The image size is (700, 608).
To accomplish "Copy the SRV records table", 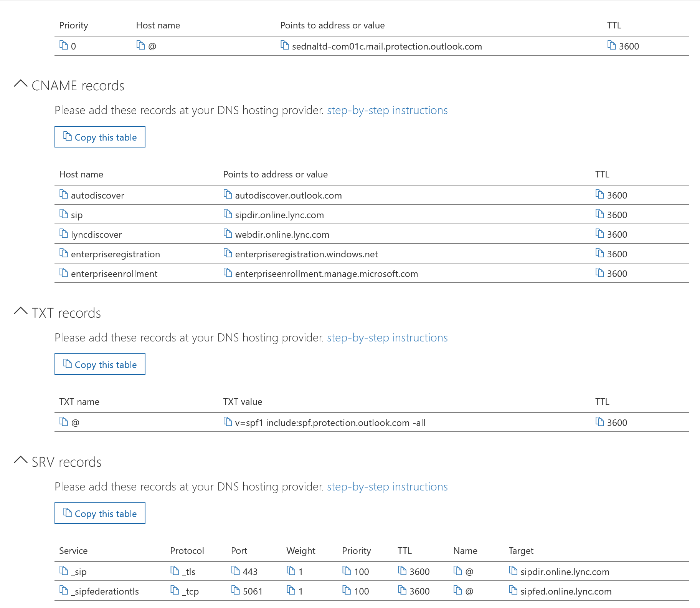I will tap(100, 514).
